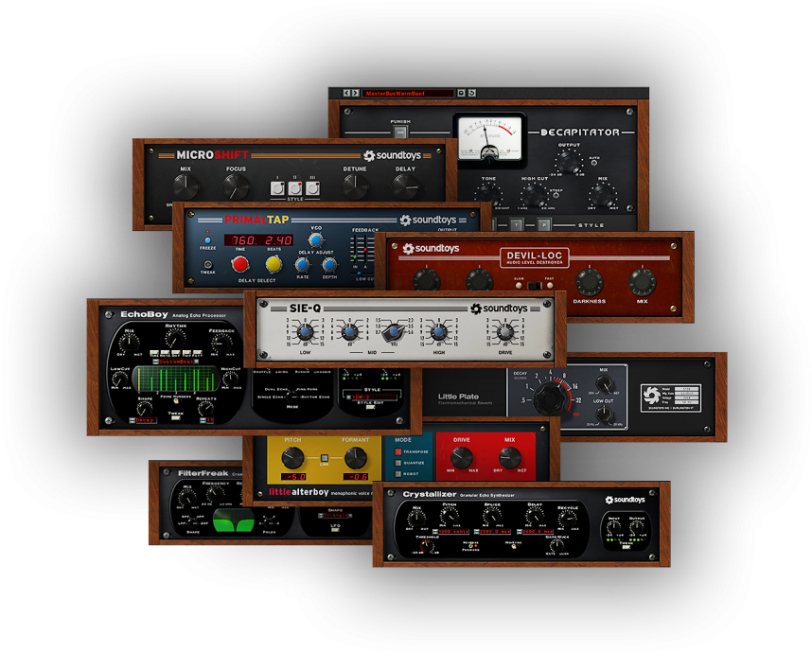Go to next preset in Decapitator
Viewport: 812px width, 653px height.
coord(355,93)
